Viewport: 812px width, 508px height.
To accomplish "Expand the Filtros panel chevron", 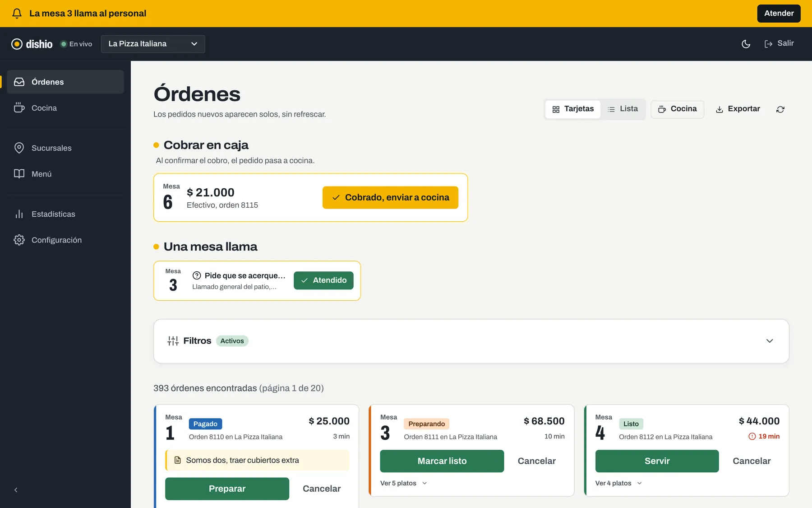I will pos(770,341).
